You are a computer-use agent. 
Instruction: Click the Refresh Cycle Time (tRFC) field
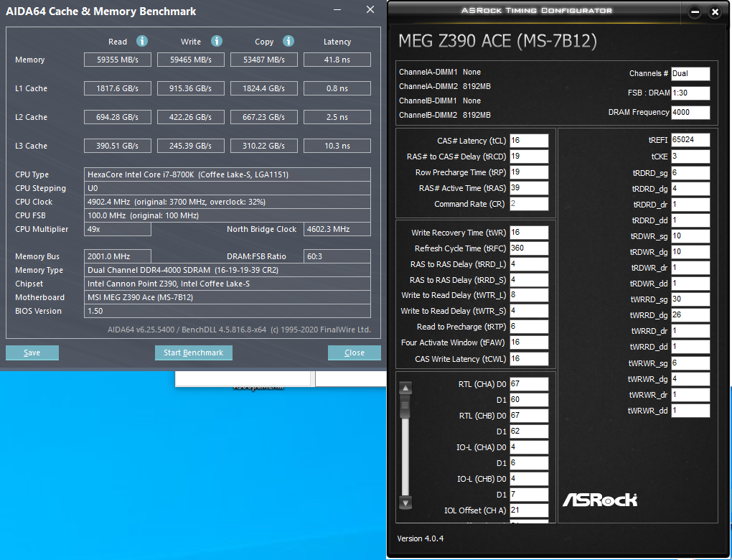[x=529, y=248]
